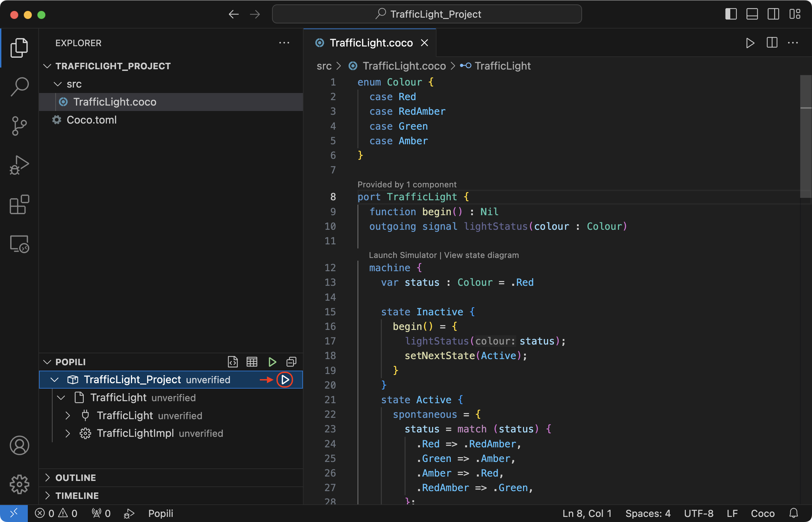Viewport: 812px width, 522px height.
Task: Open Coco.toml in Explorer tree
Action: click(171, 120)
